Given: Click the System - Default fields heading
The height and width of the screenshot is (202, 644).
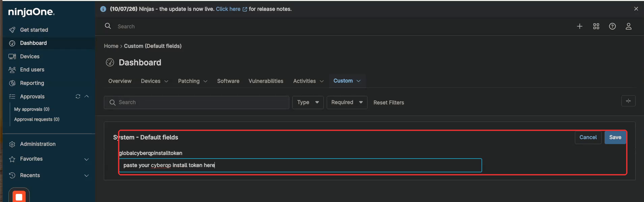Looking at the screenshot, I should point(145,138).
